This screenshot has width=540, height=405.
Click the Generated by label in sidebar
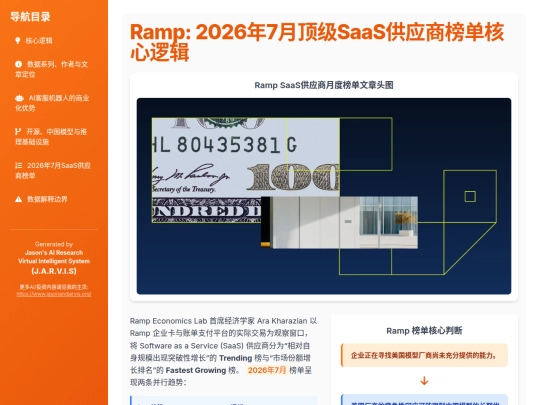[x=54, y=244]
